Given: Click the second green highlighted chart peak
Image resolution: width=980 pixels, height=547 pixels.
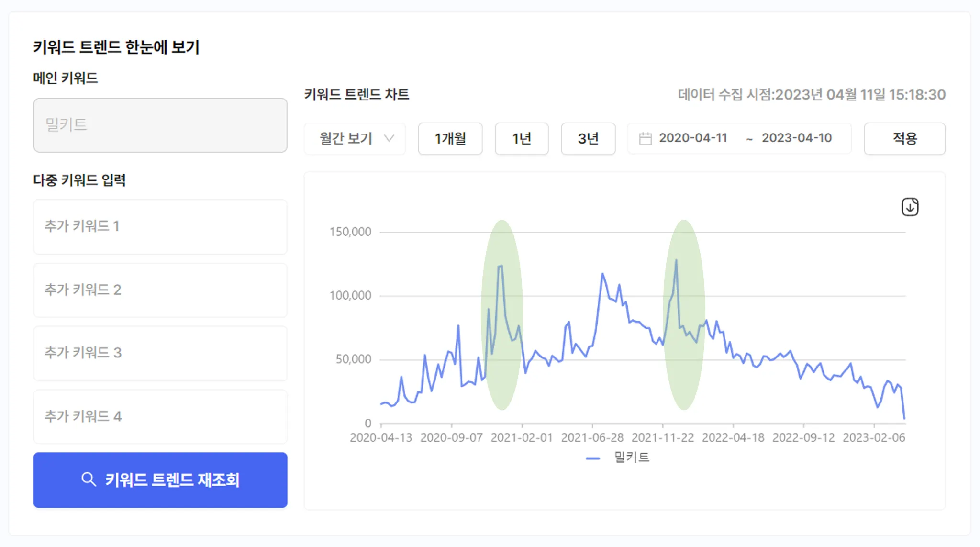Looking at the screenshot, I should (x=676, y=260).
